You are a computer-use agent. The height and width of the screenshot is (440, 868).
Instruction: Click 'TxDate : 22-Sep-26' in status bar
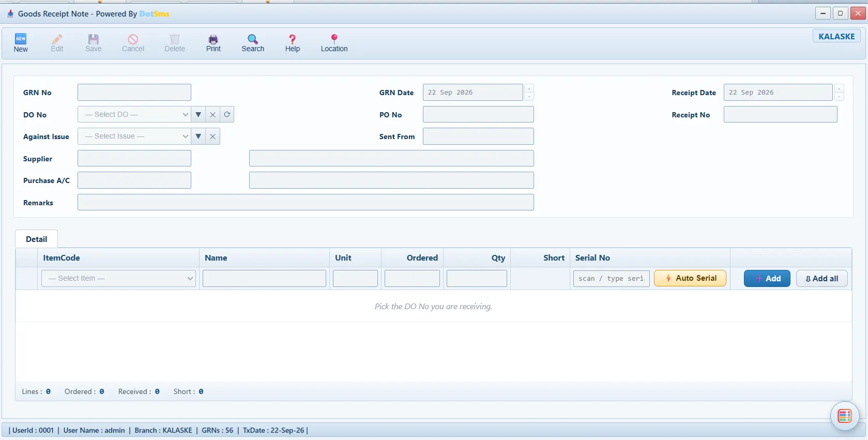273,430
